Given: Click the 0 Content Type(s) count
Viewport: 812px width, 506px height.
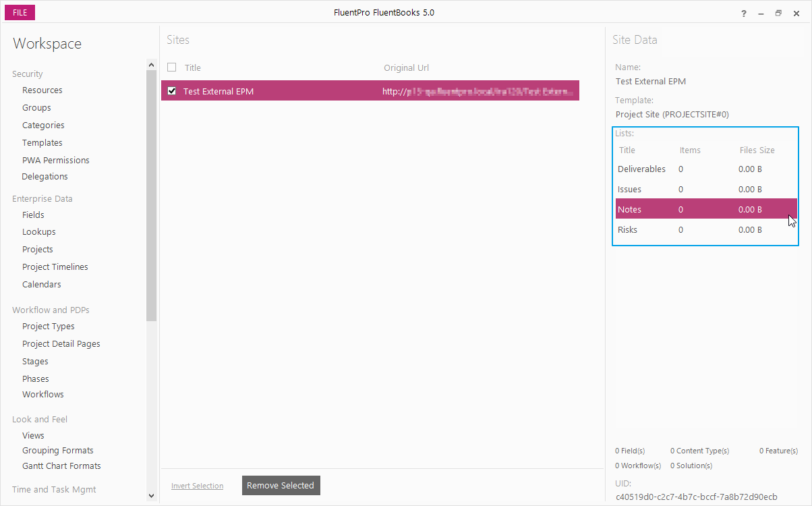Looking at the screenshot, I should pyautogui.click(x=699, y=451).
